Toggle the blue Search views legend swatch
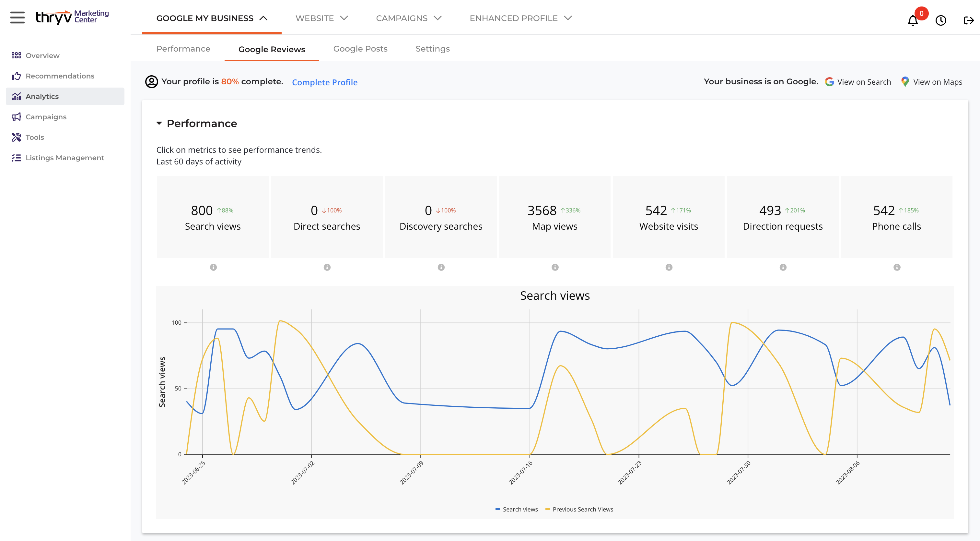This screenshot has width=980, height=541. [x=497, y=509]
